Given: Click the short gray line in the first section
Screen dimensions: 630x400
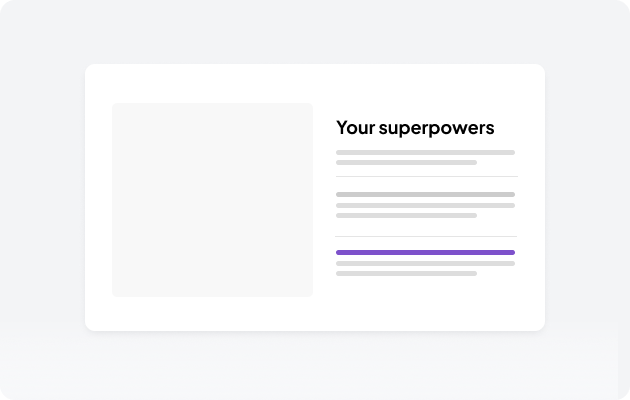Looking at the screenshot, I should pos(406,162).
